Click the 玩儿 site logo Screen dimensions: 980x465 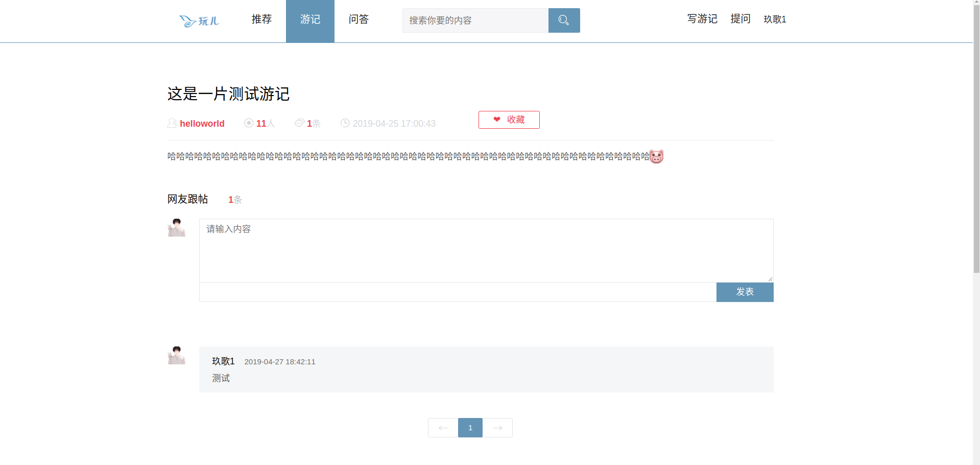(199, 21)
